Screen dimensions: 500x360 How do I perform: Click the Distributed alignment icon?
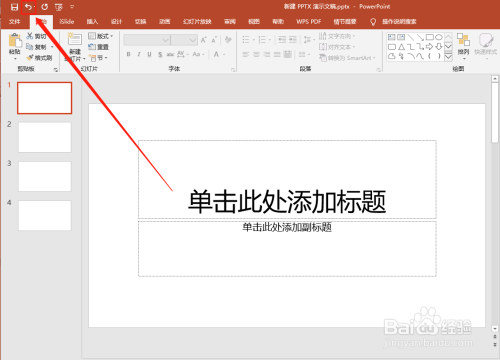(288, 54)
